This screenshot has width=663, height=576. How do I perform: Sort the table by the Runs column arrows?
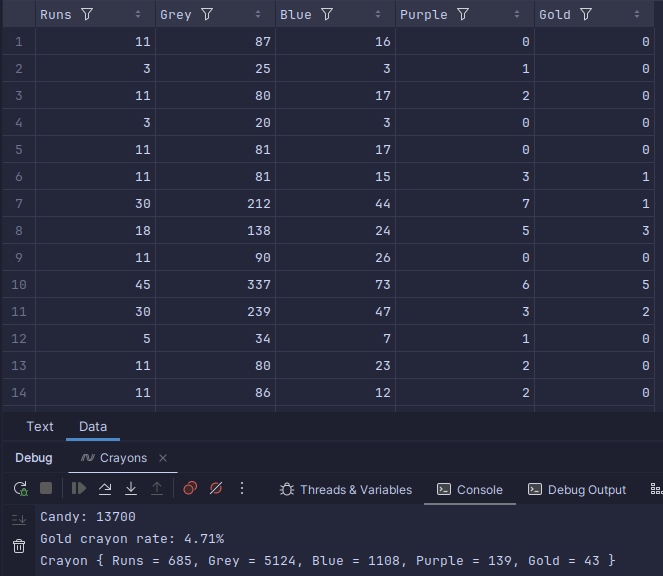coord(138,14)
